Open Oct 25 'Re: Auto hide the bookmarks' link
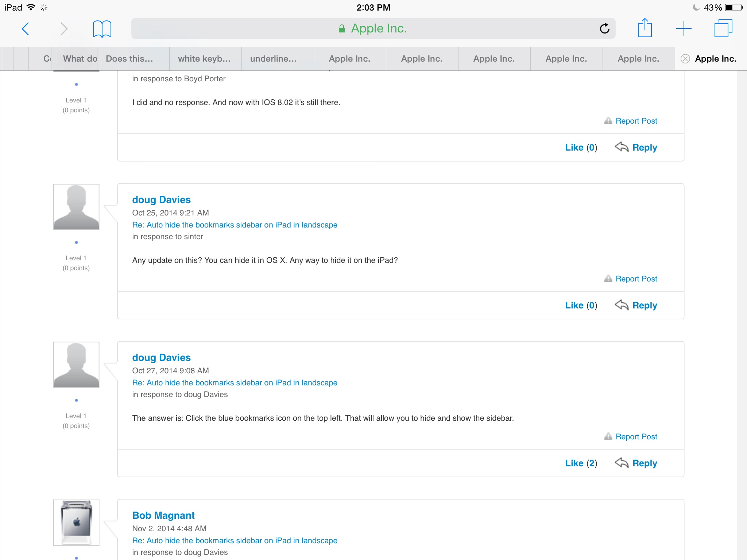This screenshot has width=747, height=560. tap(235, 225)
